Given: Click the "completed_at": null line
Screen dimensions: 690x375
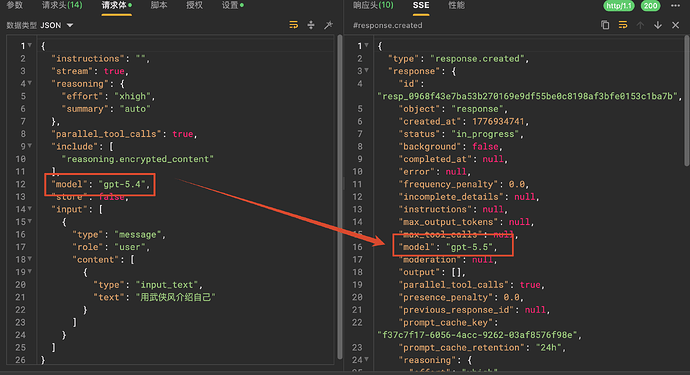Looking at the screenshot, I should (453, 159).
